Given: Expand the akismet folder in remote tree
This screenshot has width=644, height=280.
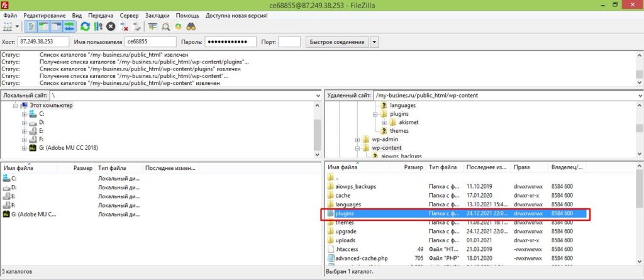Looking at the screenshot, I should coord(384,122).
